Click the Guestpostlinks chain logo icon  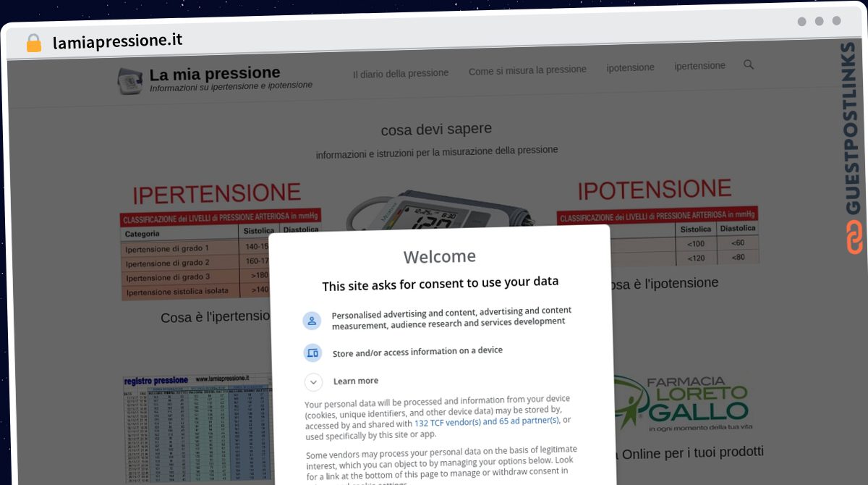click(855, 237)
